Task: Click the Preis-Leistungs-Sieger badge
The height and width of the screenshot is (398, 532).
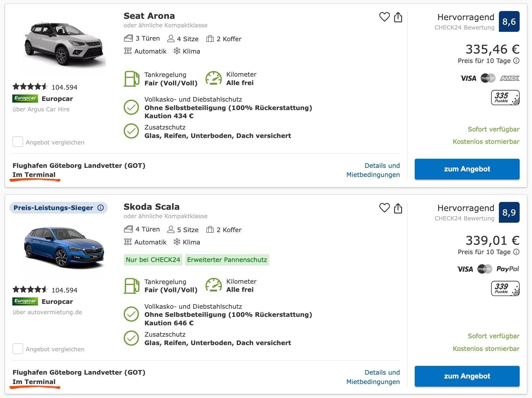Action: [58, 208]
